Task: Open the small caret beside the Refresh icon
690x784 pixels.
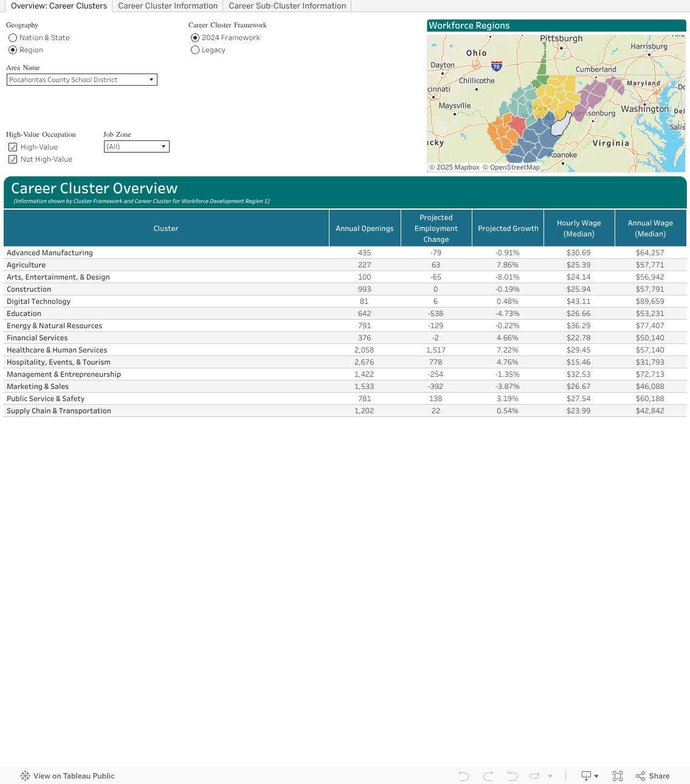Action: (550, 776)
